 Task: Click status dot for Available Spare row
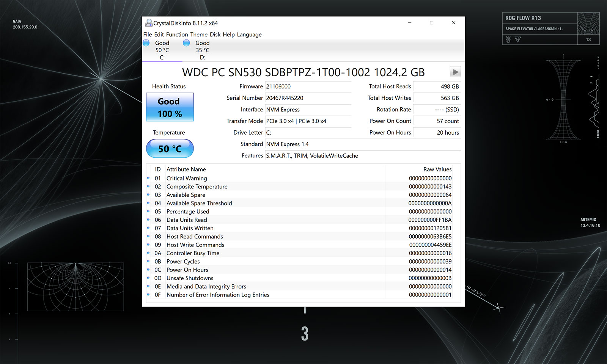pos(148,195)
